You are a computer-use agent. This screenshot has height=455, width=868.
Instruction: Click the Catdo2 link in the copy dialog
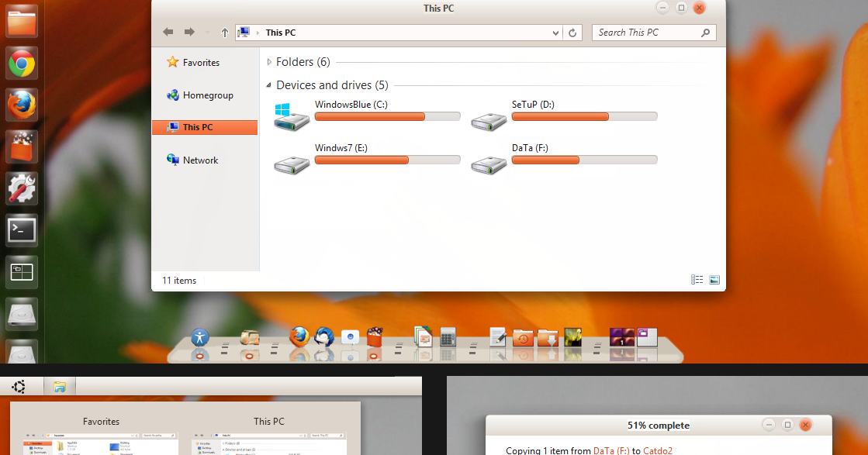(x=657, y=450)
